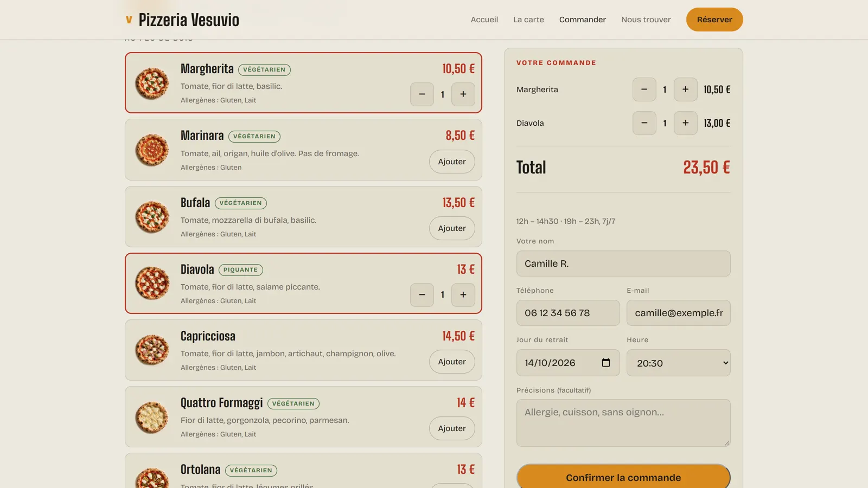Increase Diavola quantity in menu card
868x488 pixels.
463,295
